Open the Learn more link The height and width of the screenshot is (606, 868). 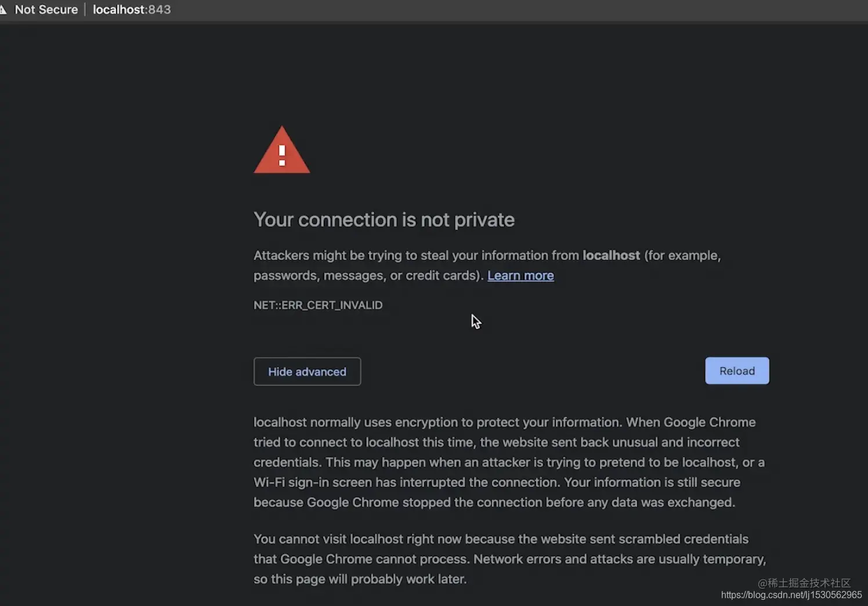click(520, 276)
